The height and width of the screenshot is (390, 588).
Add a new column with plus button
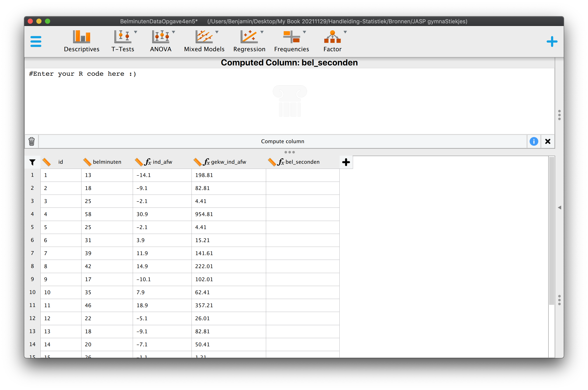click(x=346, y=162)
